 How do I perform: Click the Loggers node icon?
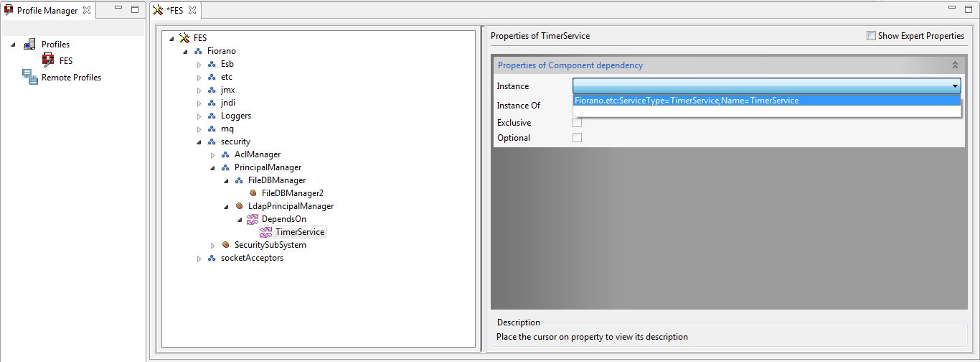pos(212,116)
